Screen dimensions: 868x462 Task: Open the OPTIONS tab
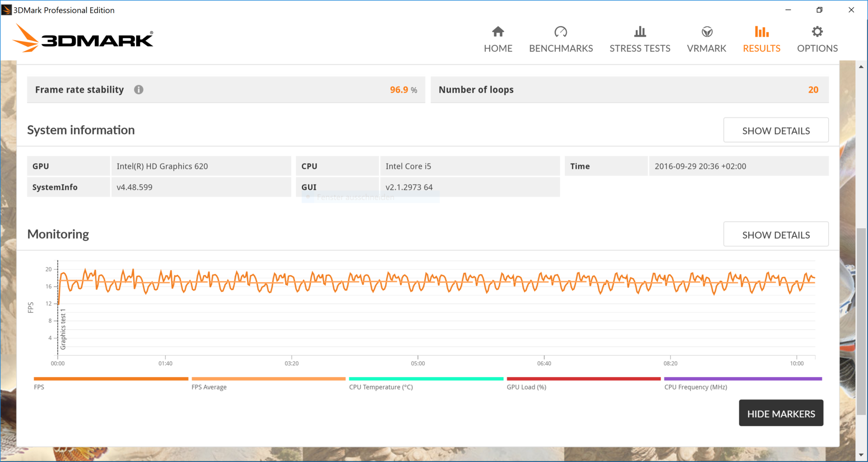tap(817, 40)
